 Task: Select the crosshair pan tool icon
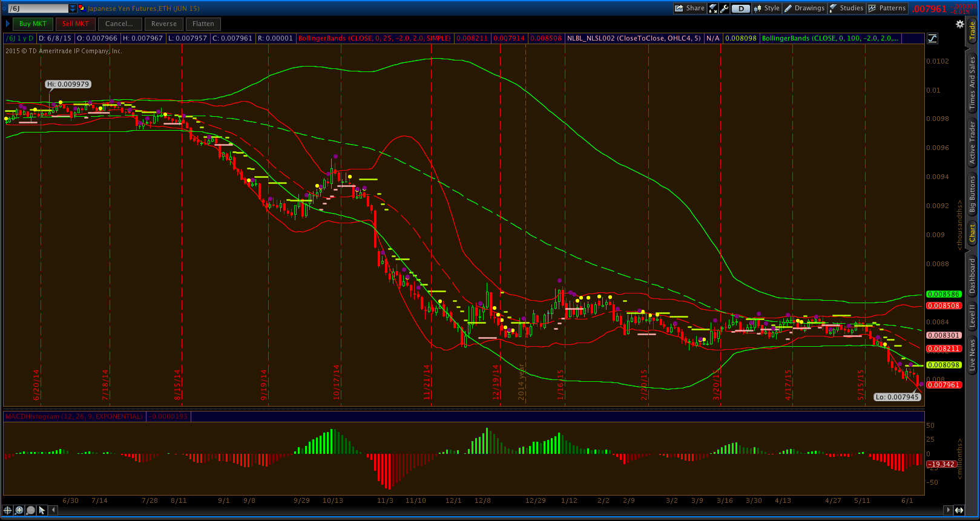click(8, 510)
